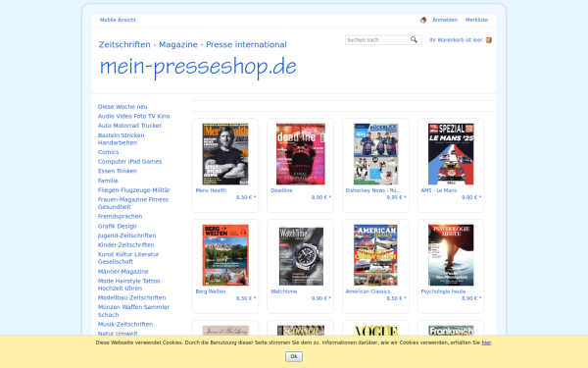
Task: Open the Mobile Ansicht link
Action: [x=118, y=20]
